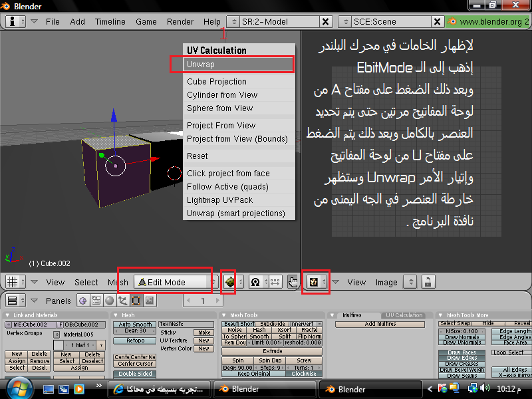Click the Center Cursor button

point(135,364)
